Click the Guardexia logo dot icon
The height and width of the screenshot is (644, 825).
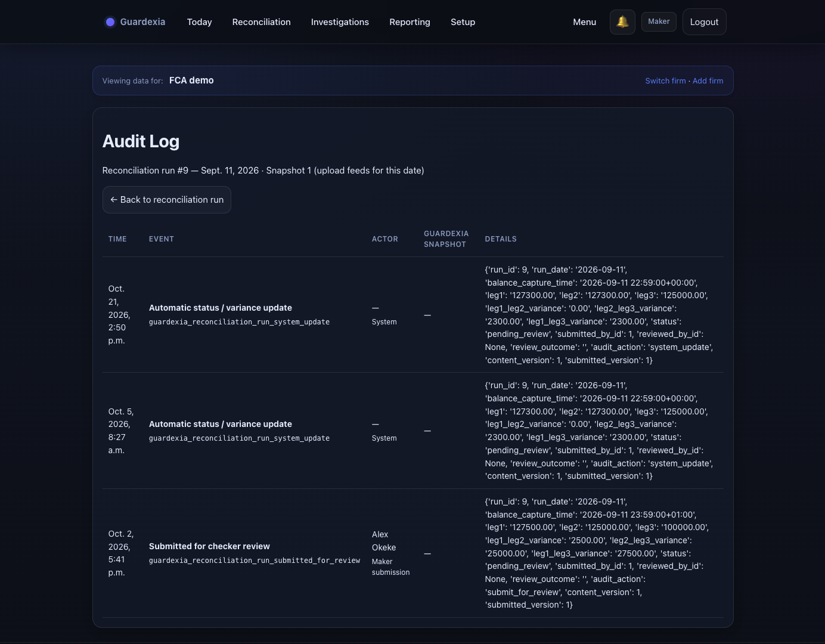point(110,22)
